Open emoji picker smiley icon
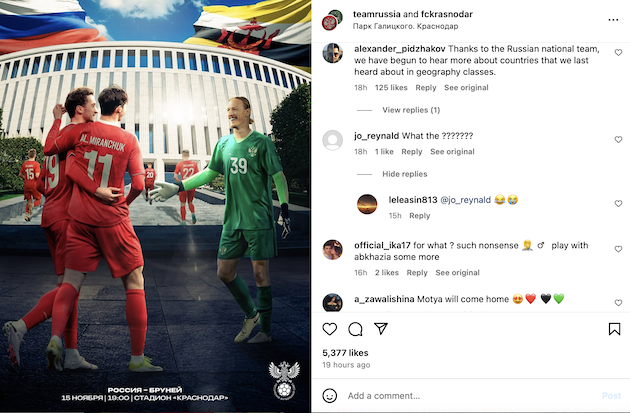The image size is (630, 413). tap(329, 396)
